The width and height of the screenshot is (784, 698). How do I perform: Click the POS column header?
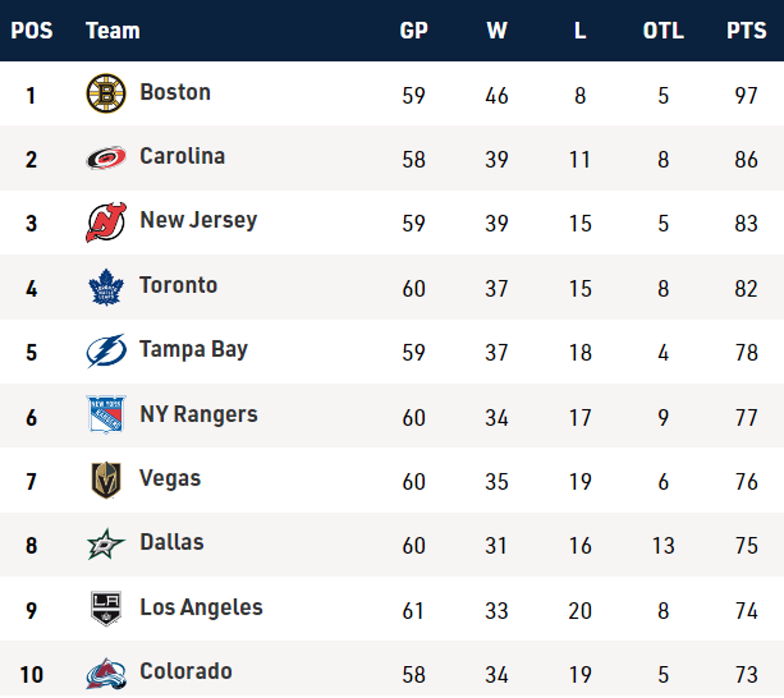(32, 30)
